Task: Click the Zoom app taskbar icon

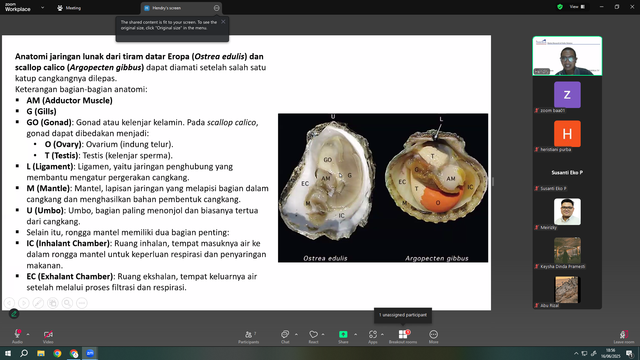Action: pyautogui.click(x=90, y=353)
